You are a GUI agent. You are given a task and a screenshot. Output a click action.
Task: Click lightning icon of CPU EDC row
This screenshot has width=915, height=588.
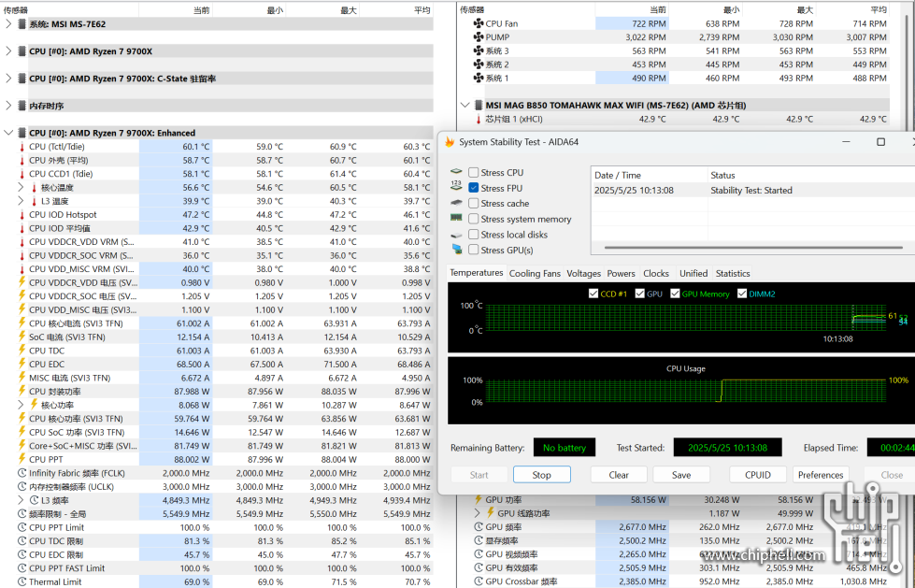tap(22, 364)
